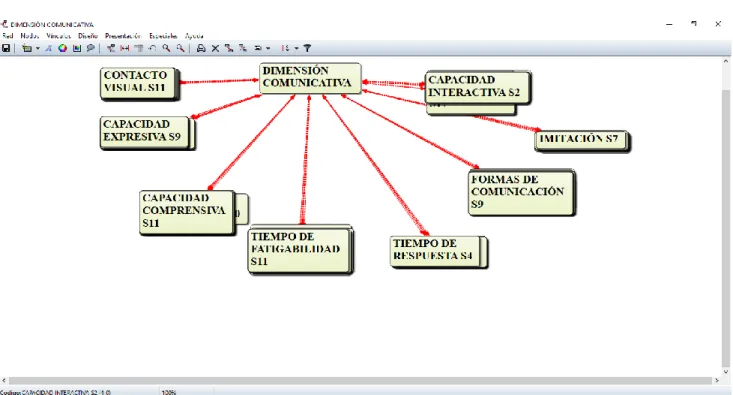Open the Especiales menu
The width and height of the screenshot is (733, 395).
point(163,36)
